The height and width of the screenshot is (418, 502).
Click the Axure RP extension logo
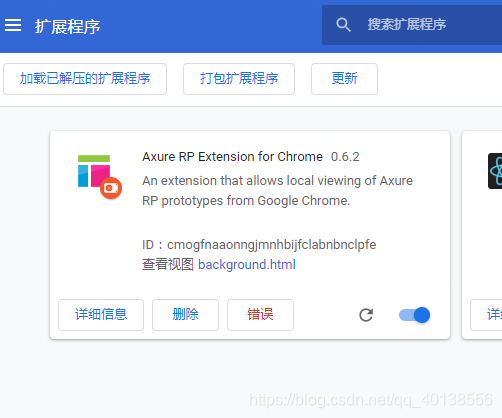click(100, 176)
